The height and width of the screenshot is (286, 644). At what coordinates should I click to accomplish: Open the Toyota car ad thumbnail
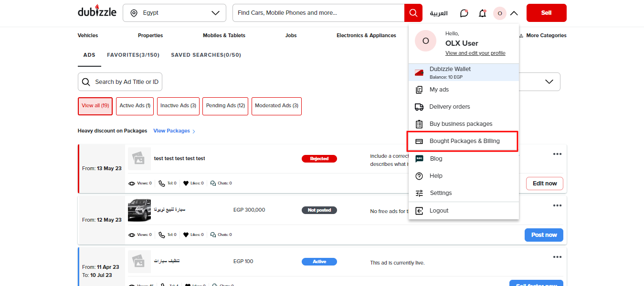point(139,210)
